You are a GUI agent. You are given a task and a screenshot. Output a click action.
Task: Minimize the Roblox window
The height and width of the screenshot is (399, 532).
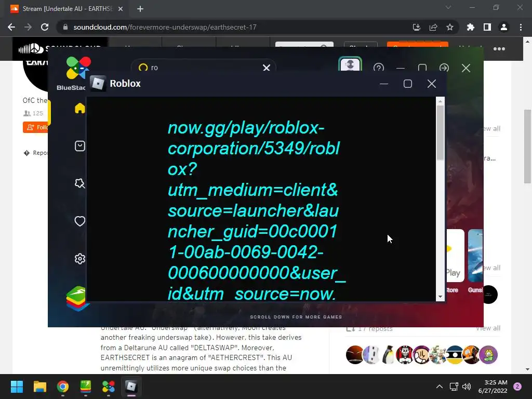(384, 84)
